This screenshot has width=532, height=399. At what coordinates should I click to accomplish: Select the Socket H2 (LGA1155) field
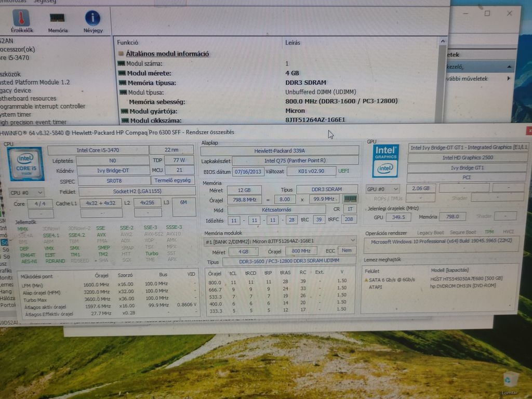(x=137, y=191)
